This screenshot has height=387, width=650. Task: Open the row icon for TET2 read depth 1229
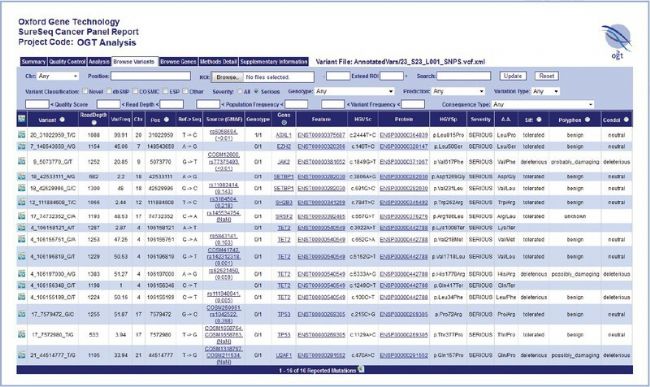[22, 256]
